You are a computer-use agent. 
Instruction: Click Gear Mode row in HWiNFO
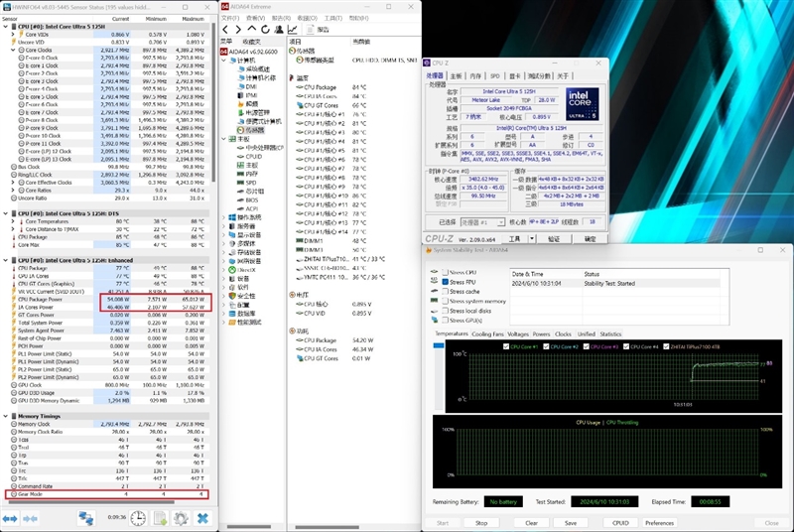(107, 494)
